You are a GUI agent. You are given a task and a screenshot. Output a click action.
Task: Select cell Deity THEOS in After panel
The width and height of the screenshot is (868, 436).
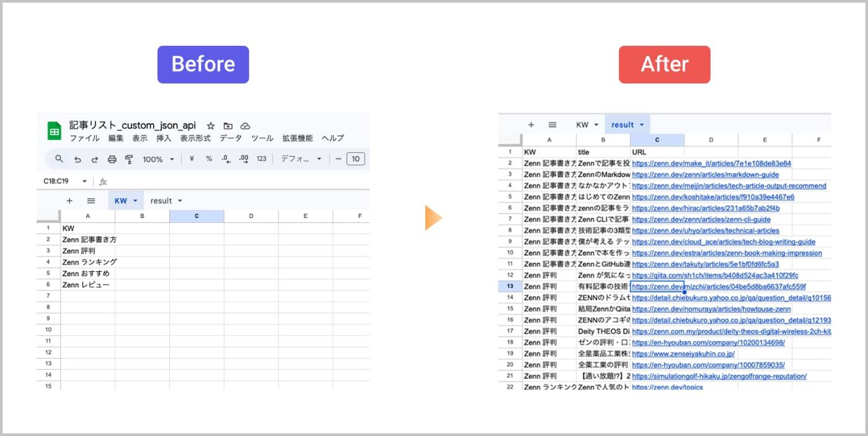click(x=603, y=331)
